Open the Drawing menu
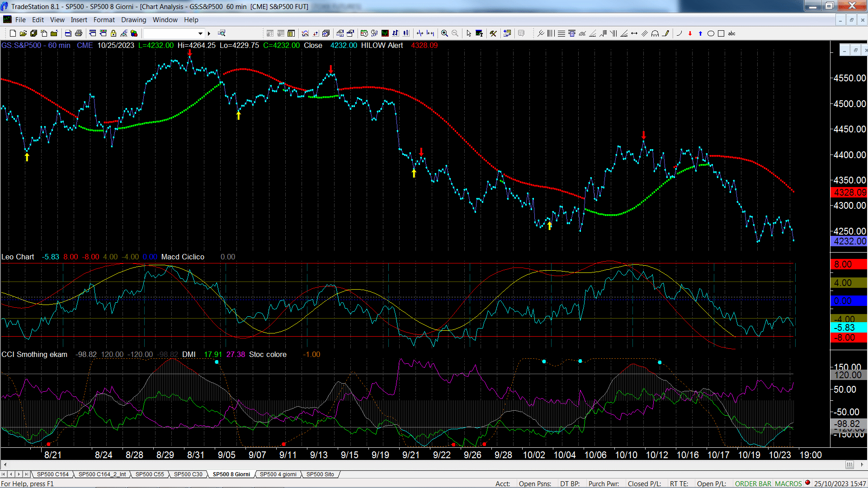 [x=134, y=20]
